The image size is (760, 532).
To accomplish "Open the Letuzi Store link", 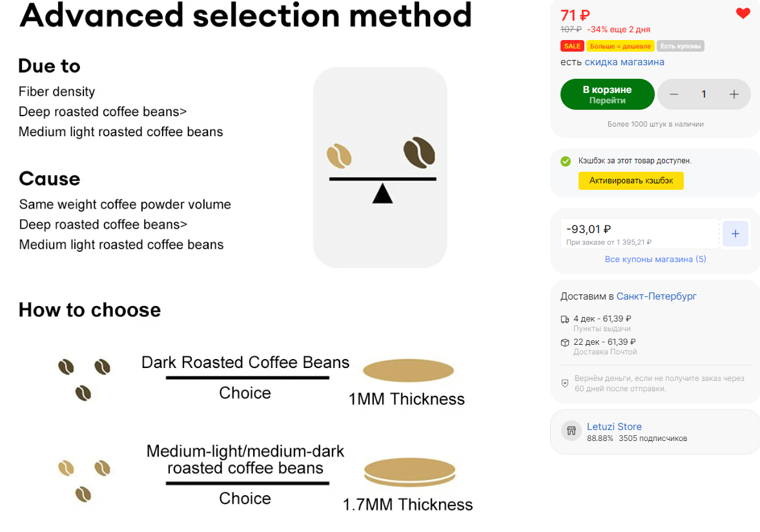I will (x=614, y=426).
